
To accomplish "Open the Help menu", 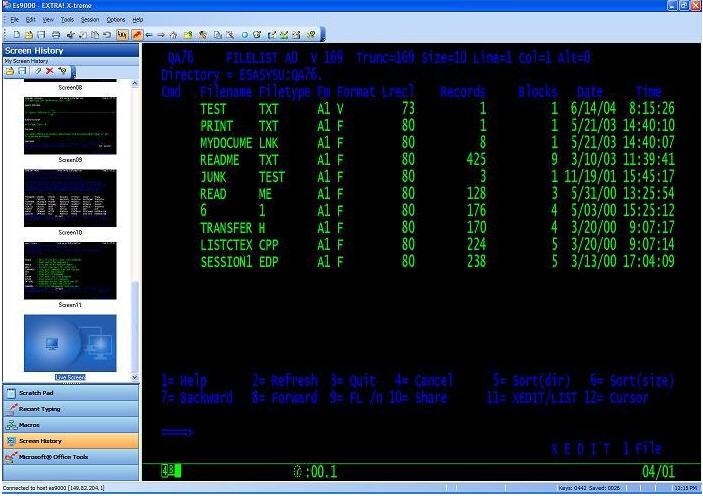I will (138, 20).
